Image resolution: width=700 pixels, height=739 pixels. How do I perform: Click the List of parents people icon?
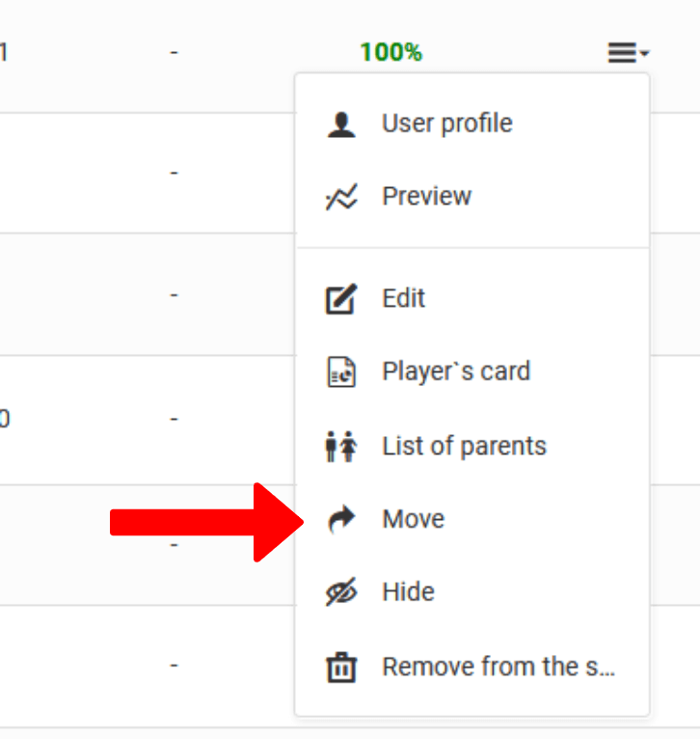[341, 447]
